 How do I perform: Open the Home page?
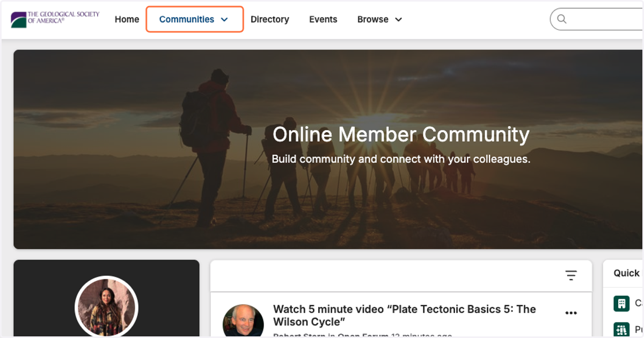[x=127, y=19]
